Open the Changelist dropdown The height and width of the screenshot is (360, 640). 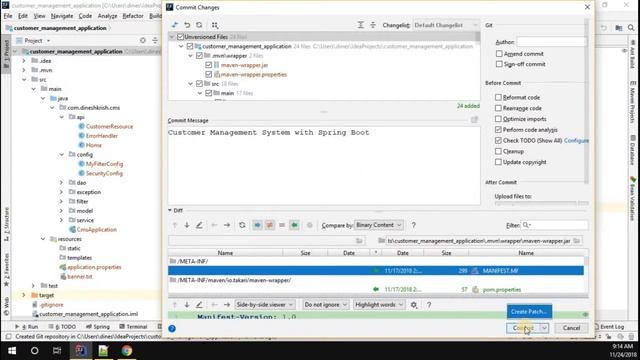tap(446, 25)
